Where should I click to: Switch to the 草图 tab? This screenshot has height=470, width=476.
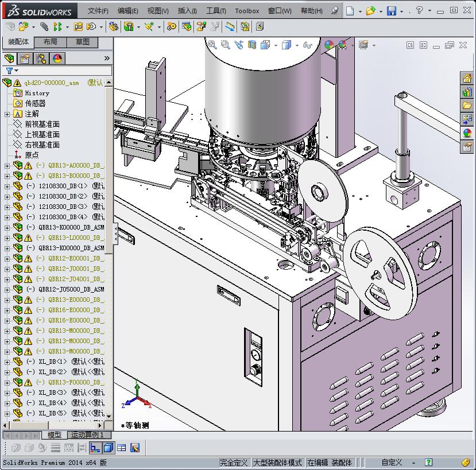pos(83,42)
